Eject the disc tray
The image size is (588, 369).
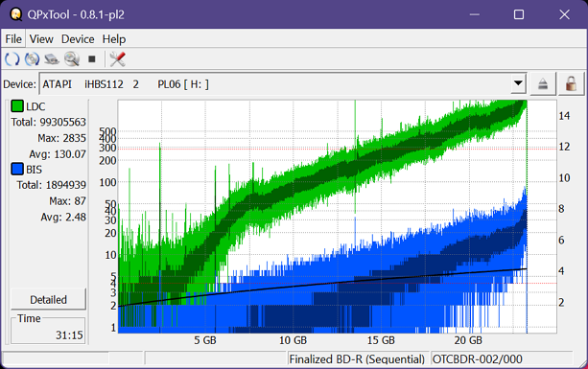click(x=543, y=84)
